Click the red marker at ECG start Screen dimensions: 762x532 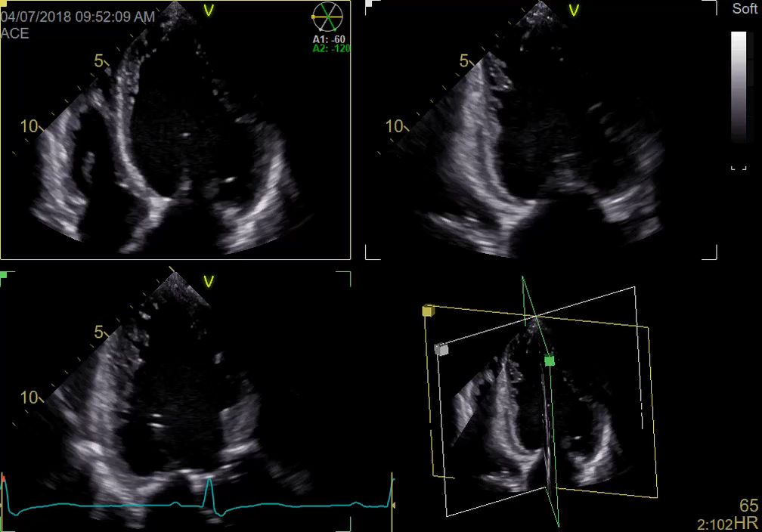[3, 479]
